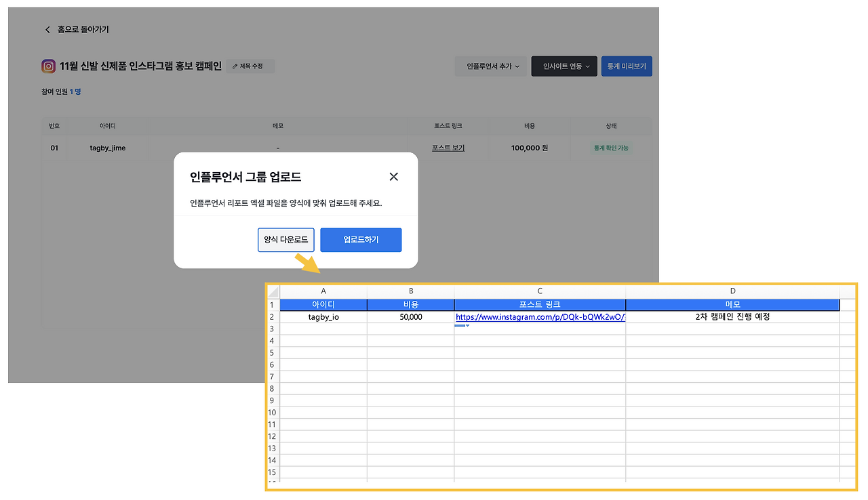The height and width of the screenshot is (500, 868).
Task: Click the blue 메모 header cell
Action: click(732, 304)
